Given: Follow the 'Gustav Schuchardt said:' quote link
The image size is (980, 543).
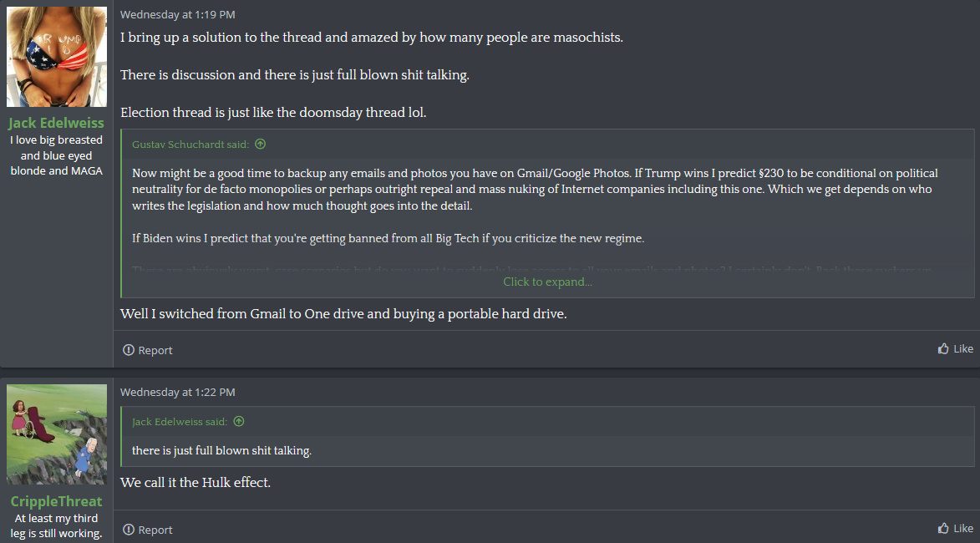Looking at the screenshot, I should click(190, 145).
